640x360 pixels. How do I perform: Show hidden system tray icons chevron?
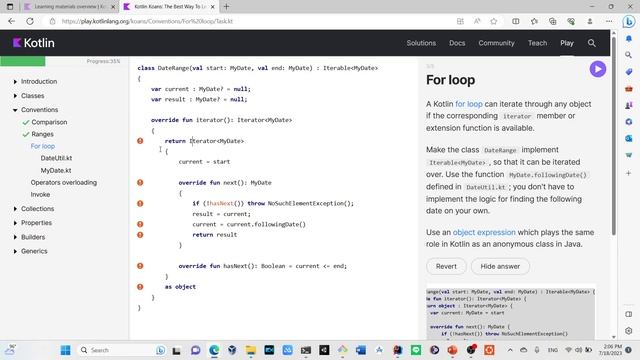pyautogui.click(x=510, y=350)
